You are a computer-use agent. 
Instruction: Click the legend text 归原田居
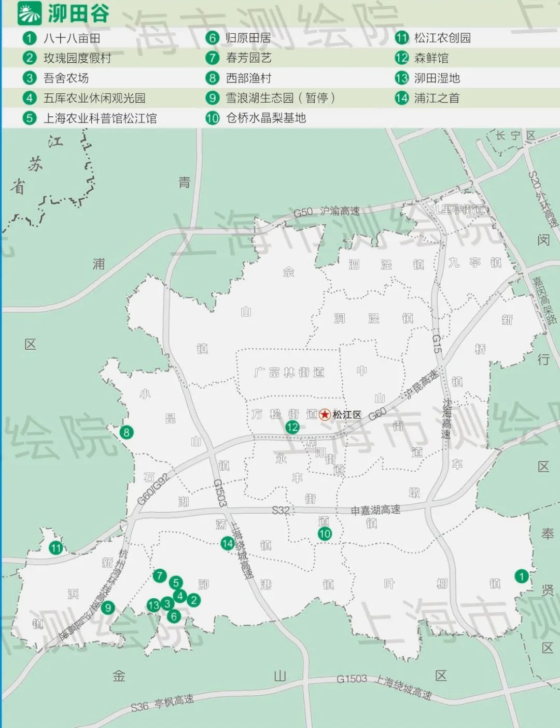(248, 38)
